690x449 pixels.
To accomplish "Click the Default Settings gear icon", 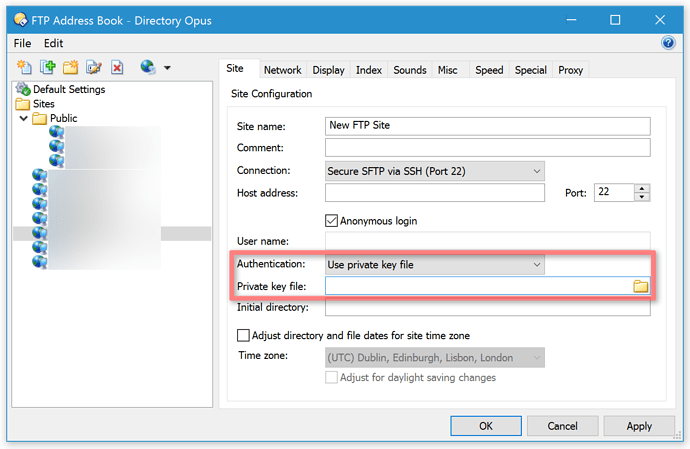I will coord(23,89).
